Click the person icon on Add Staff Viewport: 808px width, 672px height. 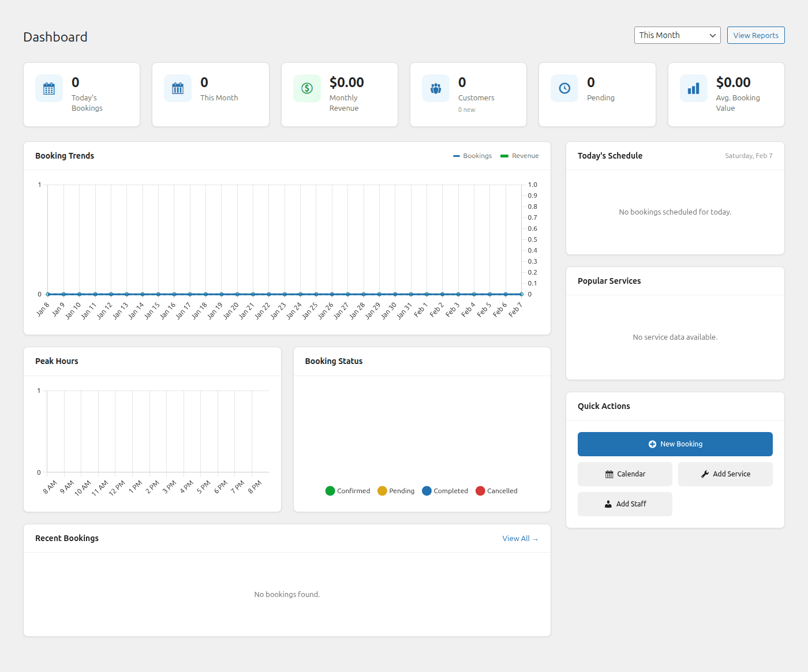(608, 504)
